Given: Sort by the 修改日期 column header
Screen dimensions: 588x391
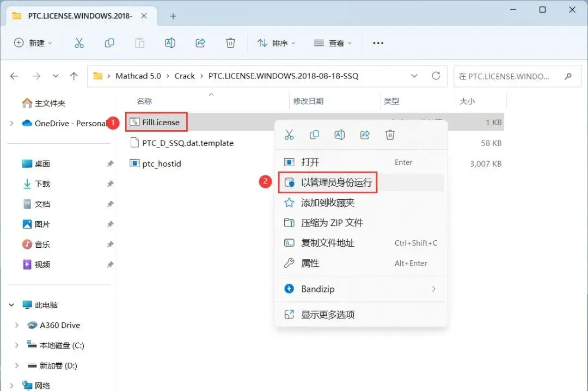Looking at the screenshot, I should tap(308, 101).
